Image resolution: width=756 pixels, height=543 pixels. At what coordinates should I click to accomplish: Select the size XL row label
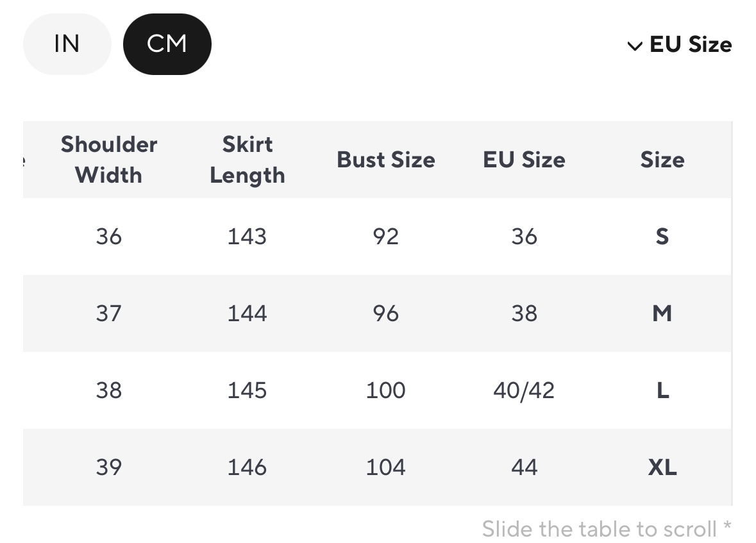pyautogui.click(x=662, y=467)
